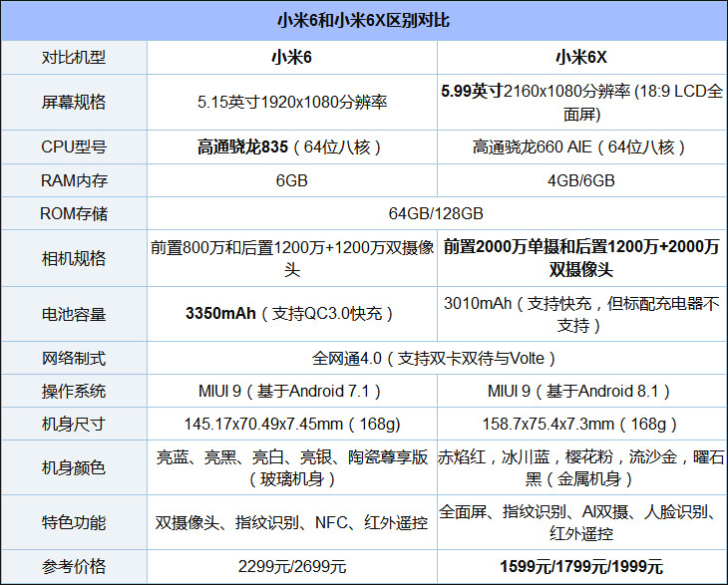The image size is (728, 585).
Task: Click 双摄像头、指纹识别、NFC features cell
Action: pos(291,523)
